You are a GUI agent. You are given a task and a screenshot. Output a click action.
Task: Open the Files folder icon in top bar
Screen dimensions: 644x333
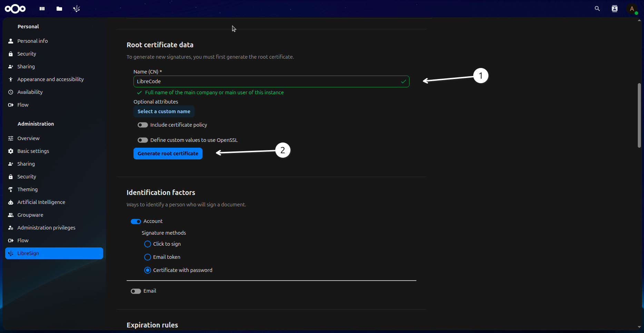point(59,9)
